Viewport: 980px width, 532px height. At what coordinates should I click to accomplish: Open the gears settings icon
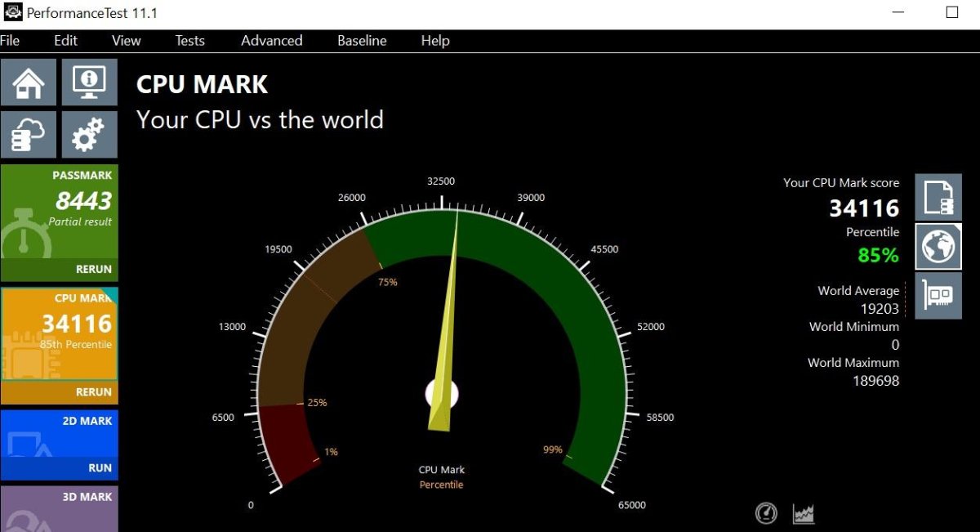(x=90, y=135)
